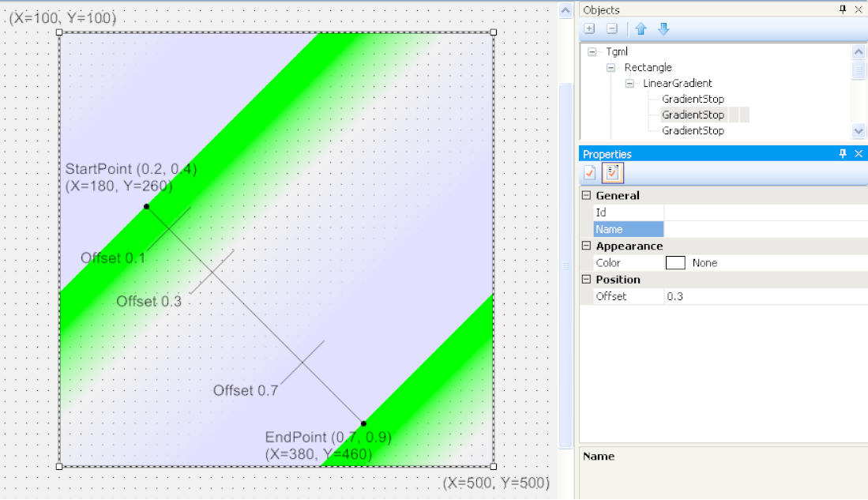
Task: Click the Objects tree scrollbar up arrow
Action: point(859,51)
